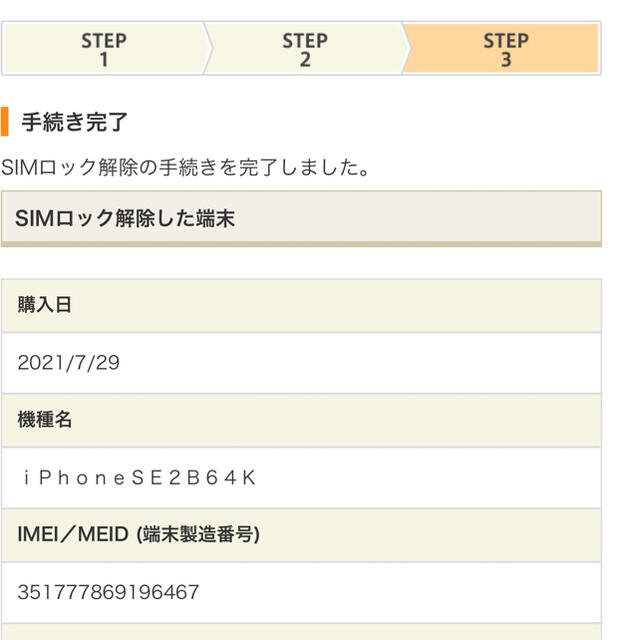Click the 手続き完了 heading
640x640 pixels.
[74, 122]
